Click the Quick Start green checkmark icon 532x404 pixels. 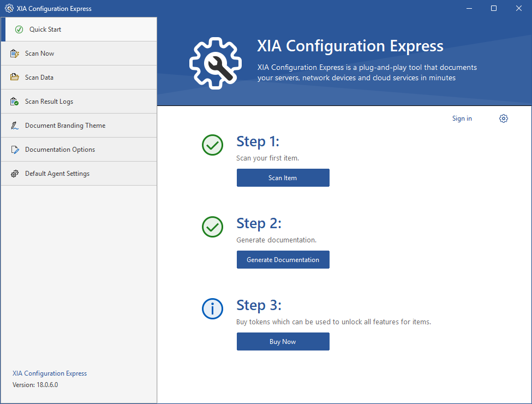19,29
